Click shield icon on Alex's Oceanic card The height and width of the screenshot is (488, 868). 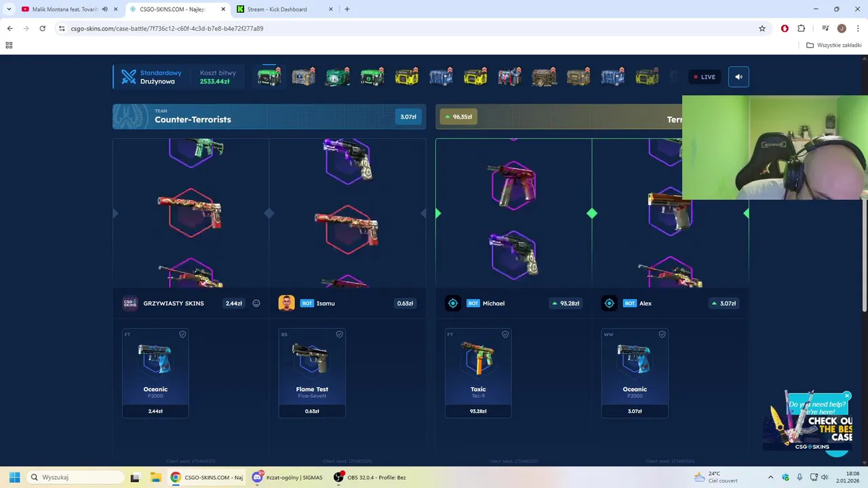point(662,334)
